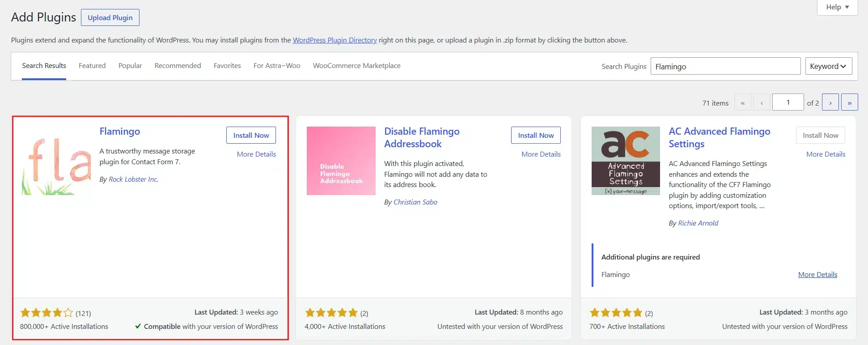Open More Details for Disable Flamingo Addressbook
868x345 pixels.
(x=541, y=154)
